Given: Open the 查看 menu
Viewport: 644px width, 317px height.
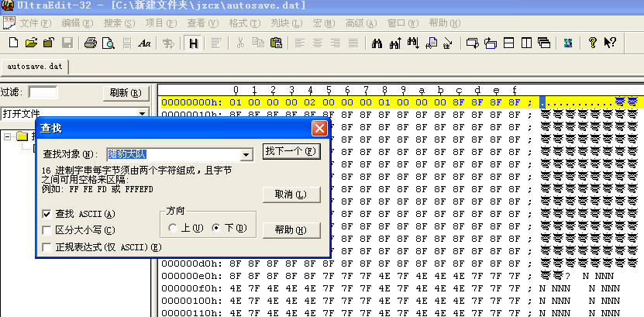Looking at the screenshot, I should point(203,23).
